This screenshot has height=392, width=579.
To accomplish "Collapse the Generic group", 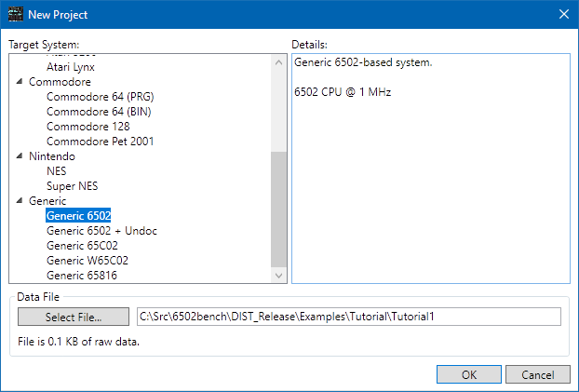I will click(x=20, y=201).
